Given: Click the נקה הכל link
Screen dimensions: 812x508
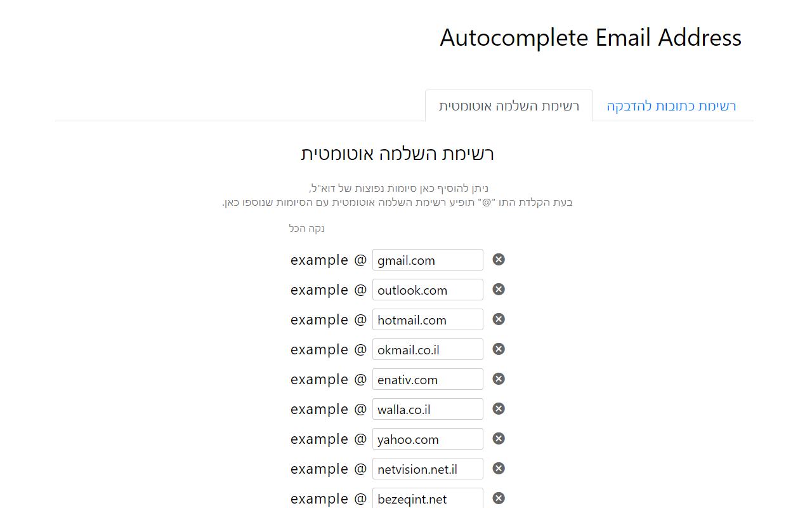Looking at the screenshot, I should click(x=307, y=228).
